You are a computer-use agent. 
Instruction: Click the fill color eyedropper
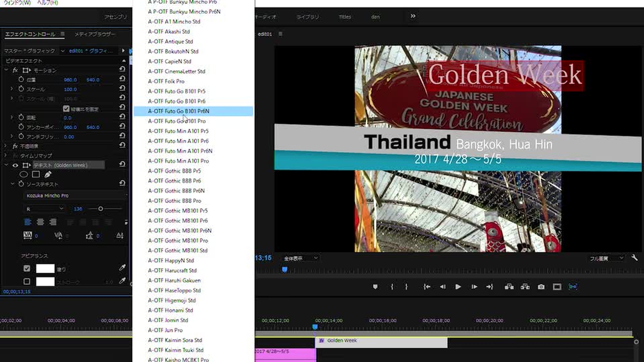(x=122, y=268)
